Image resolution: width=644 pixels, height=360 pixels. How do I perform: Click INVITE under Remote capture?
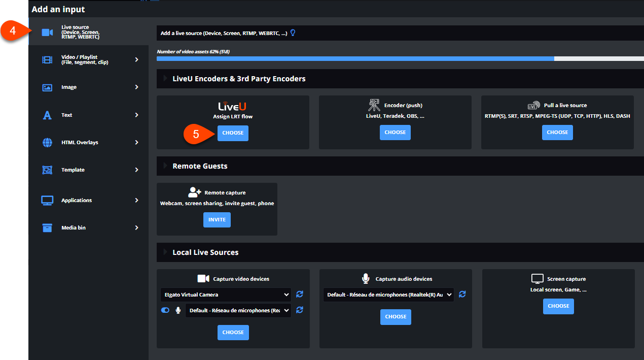pyautogui.click(x=217, y=219)
